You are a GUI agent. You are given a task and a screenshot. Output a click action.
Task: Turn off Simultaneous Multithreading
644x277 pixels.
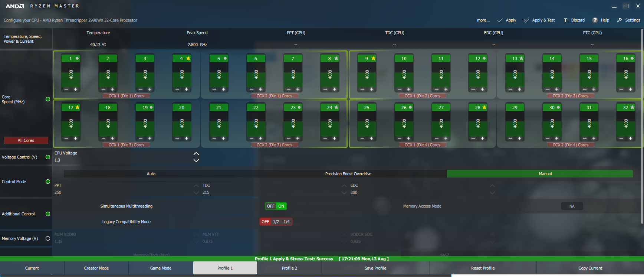click(271, 206)
